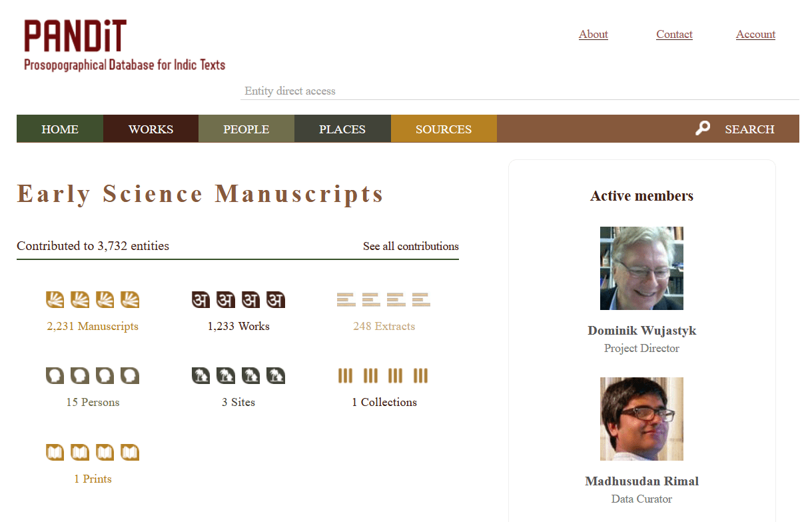Click the magnifying glass search icon
The width and height of the screenshot is (812, 522).
point(703,128)
